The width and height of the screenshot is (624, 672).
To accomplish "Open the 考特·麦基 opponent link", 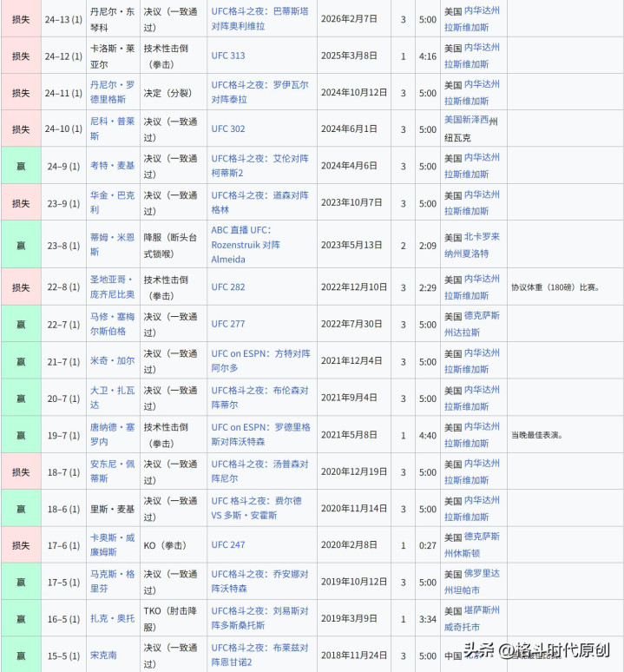I will click(x=112, y=166).
